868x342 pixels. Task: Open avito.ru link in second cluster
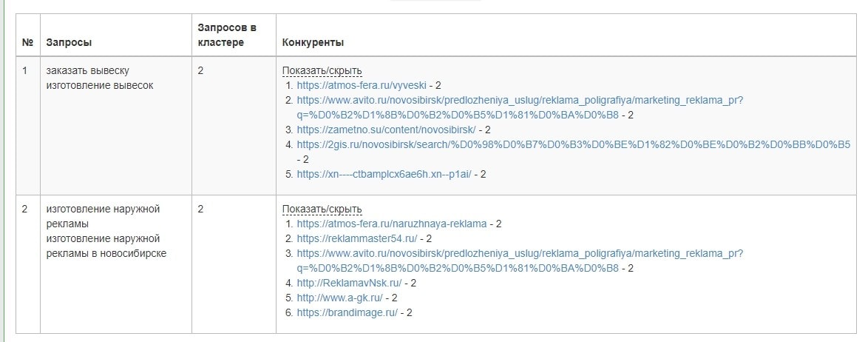point(519,253)
